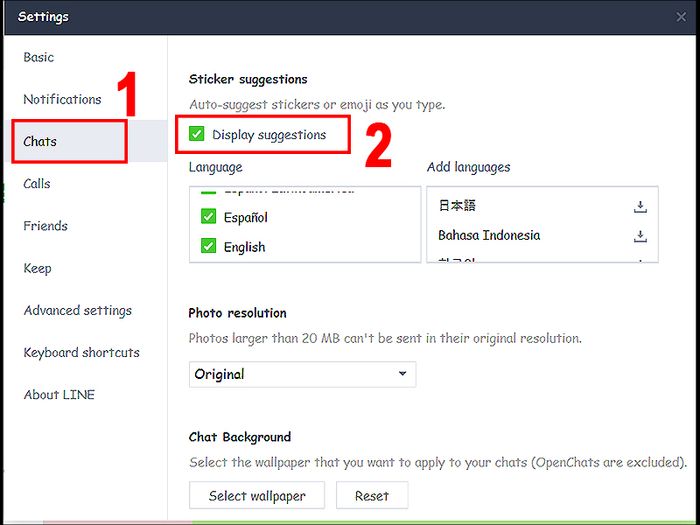Download the Japanese language pack
The height and width of the screenshot is (525, 700).
(x=641, y=207)
